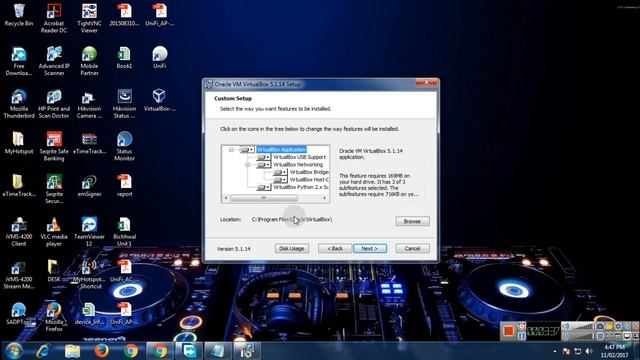Select the emSigner desktop icon
Image resolution: width=640 pixels, height=360 pixels.
89,186
